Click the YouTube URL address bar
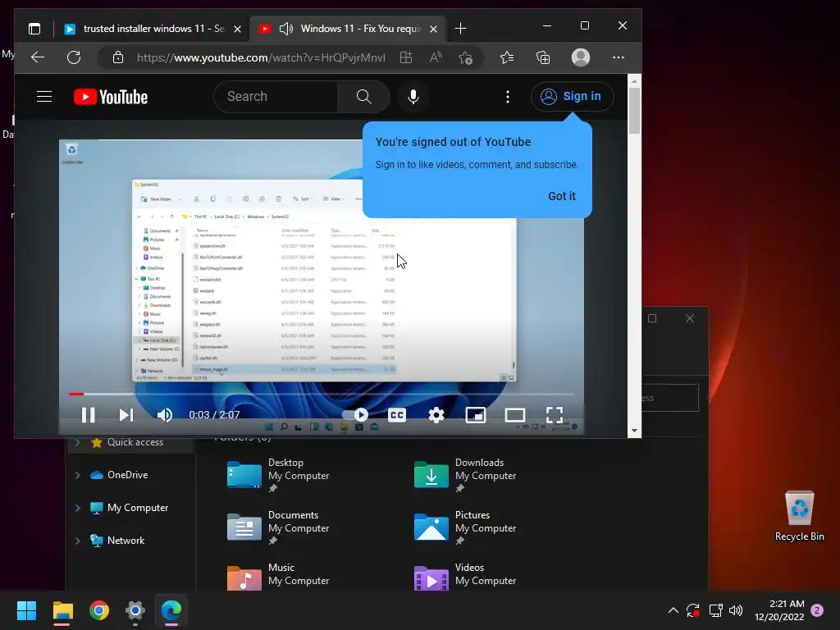Image resolution: width=840 pixels, height=630 pixels. click(261, 58)
